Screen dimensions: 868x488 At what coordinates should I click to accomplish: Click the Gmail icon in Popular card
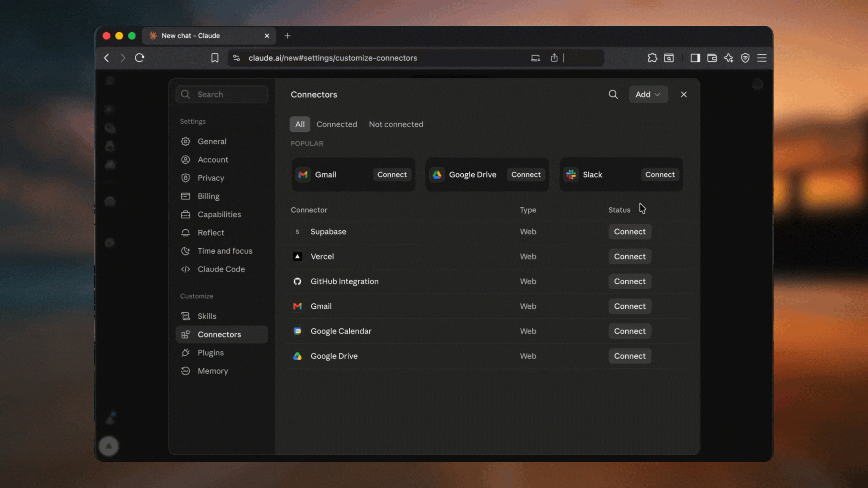click(x=303, y=174)
